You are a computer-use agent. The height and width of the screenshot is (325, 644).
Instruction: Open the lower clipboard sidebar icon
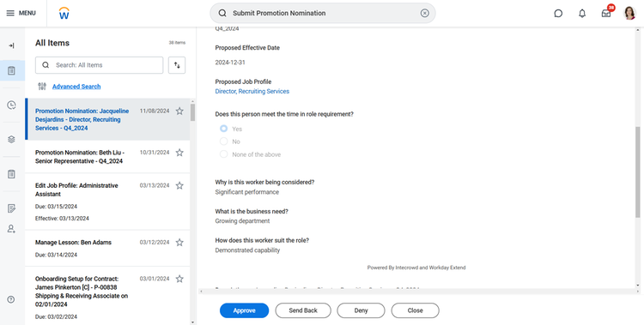[11, 174]
